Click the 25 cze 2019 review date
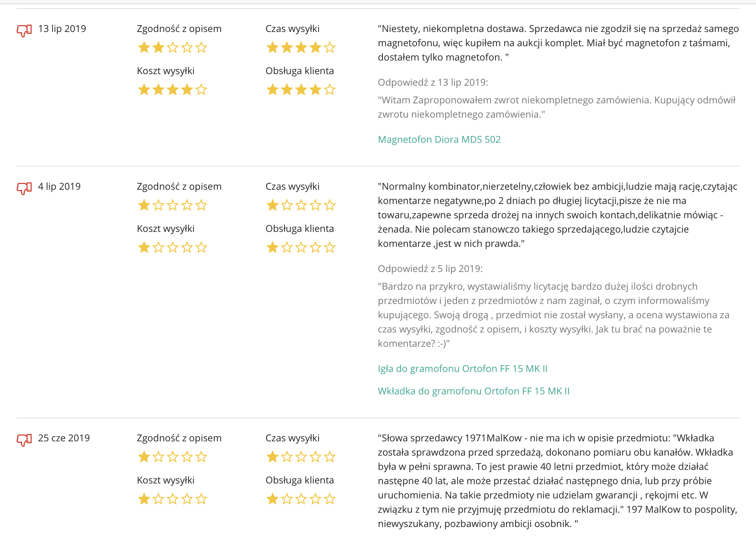Image resolution: width=756 pixels, height=544 pixels. point(64,438)
